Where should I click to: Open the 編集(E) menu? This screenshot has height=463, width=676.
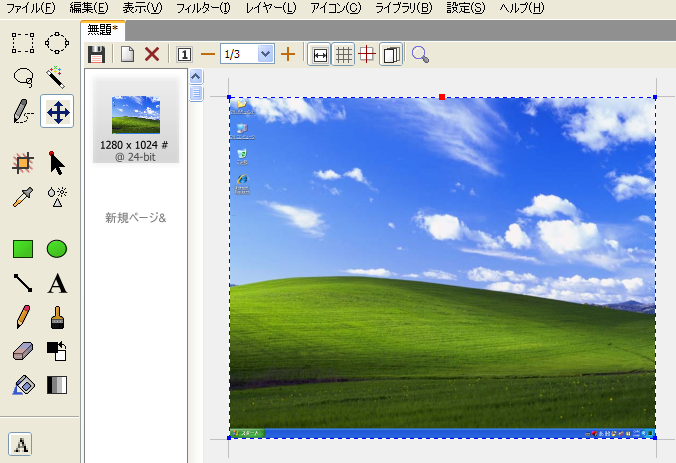[89, 8]
